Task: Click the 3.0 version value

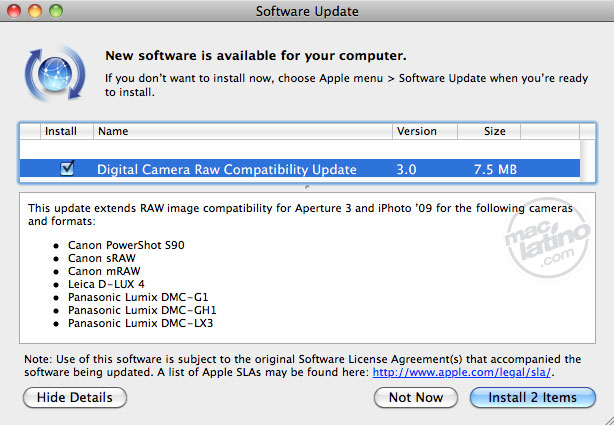Action: 406,169
